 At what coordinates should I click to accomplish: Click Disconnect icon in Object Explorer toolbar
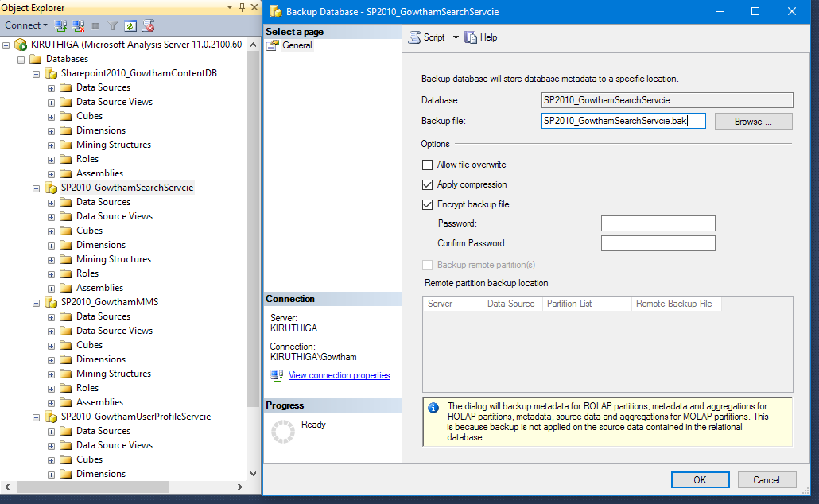coord(79,25)
